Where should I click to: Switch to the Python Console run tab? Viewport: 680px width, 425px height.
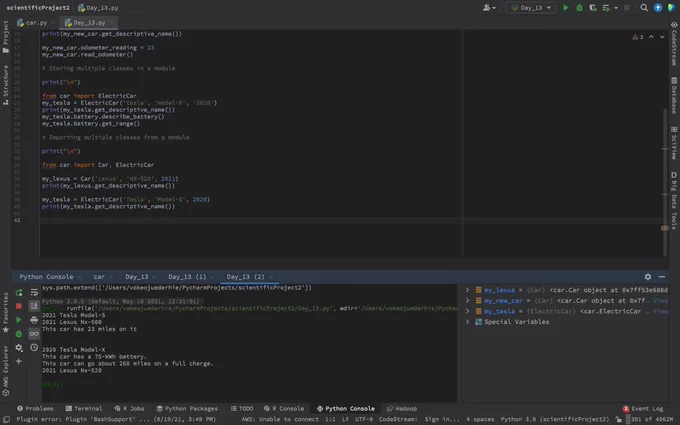[x=46, y=277]
